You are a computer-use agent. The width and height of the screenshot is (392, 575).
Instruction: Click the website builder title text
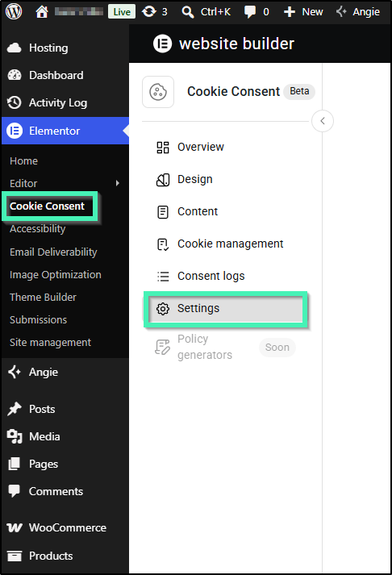click(x=236, y=44)
